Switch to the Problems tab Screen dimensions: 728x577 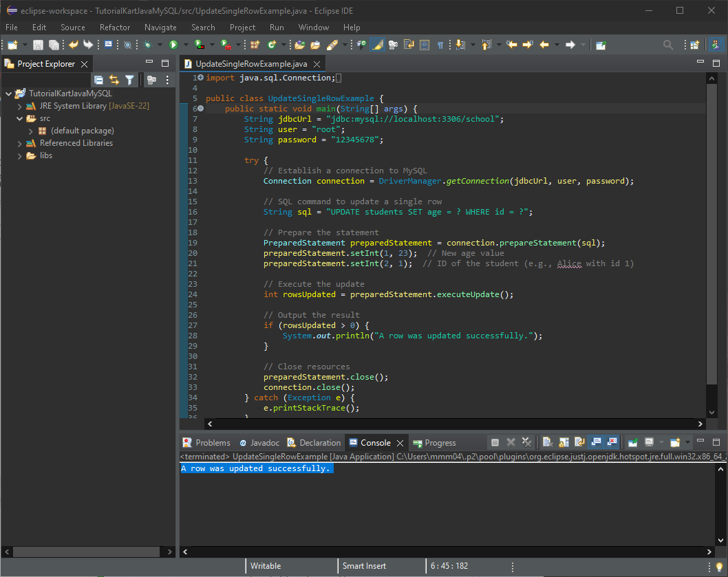pyautogui.click(x=206, y=443)
